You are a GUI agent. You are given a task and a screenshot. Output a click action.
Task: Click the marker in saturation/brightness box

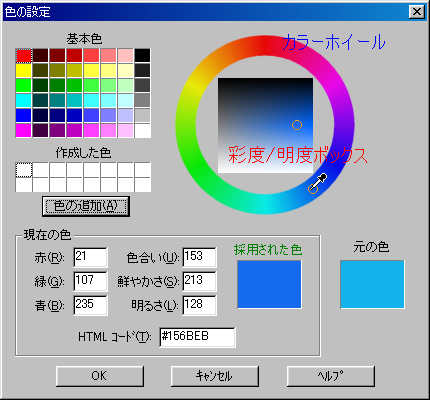point(297,125)
